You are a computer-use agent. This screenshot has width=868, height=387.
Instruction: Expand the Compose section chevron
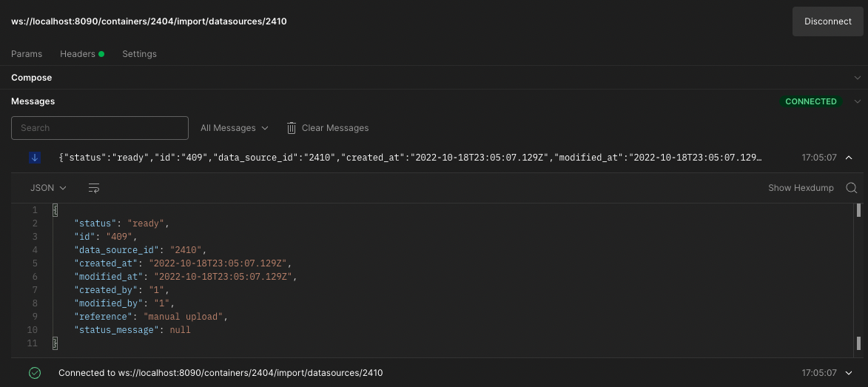pyautogui.click(x=858, y=78)
